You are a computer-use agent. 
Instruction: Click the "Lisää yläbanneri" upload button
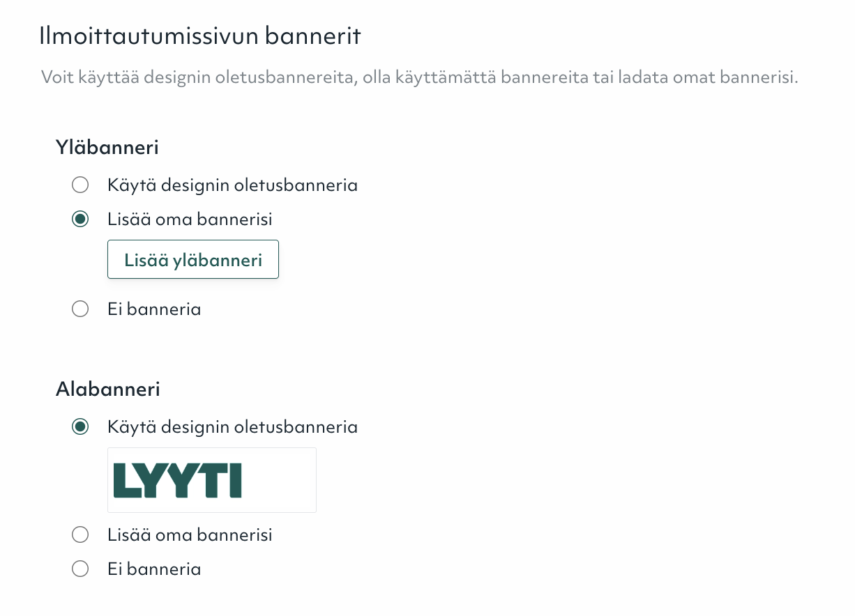click(x=193, y=259)
